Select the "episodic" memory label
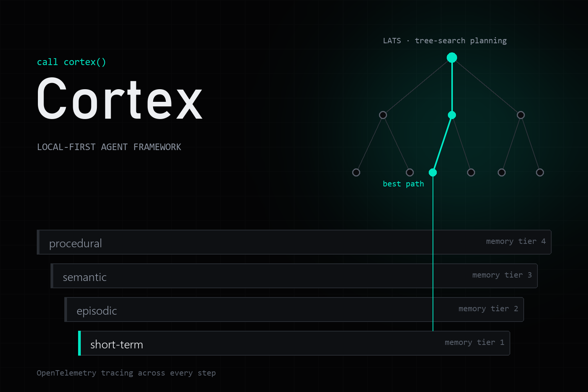 pyautogui.click(x=96, y=311)
